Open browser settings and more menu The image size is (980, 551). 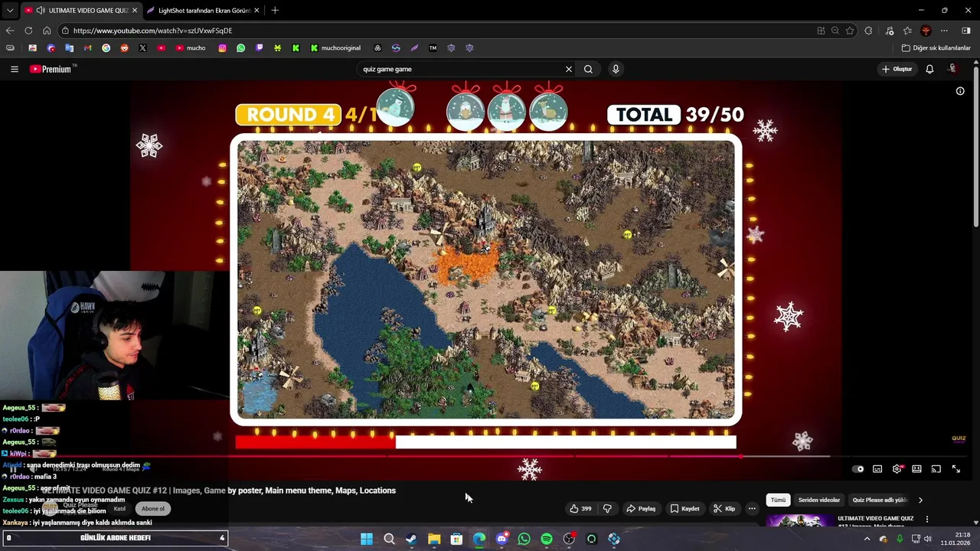tap(944, 31)
